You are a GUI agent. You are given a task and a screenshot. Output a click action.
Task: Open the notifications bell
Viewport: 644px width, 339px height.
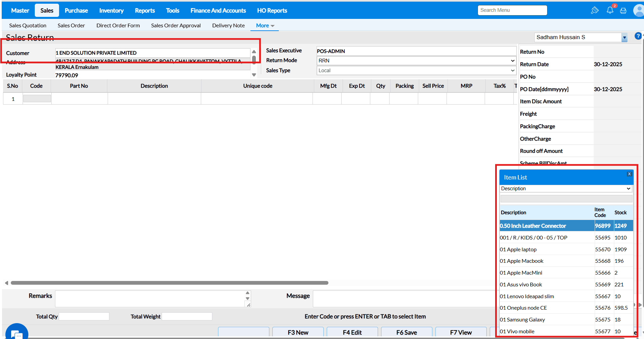[610, 10]
